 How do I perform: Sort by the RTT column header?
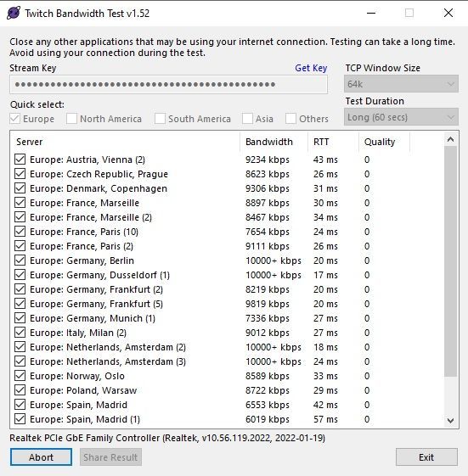333,142
